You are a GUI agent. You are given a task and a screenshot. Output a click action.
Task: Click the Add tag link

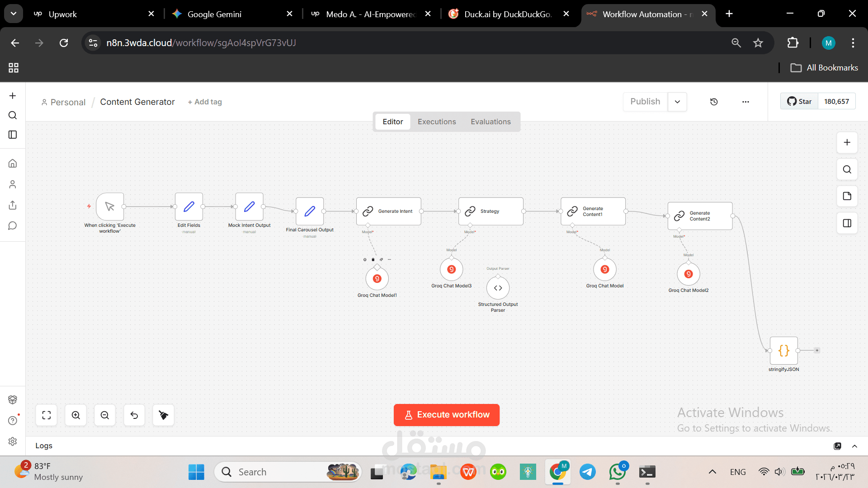click(205, 102)
